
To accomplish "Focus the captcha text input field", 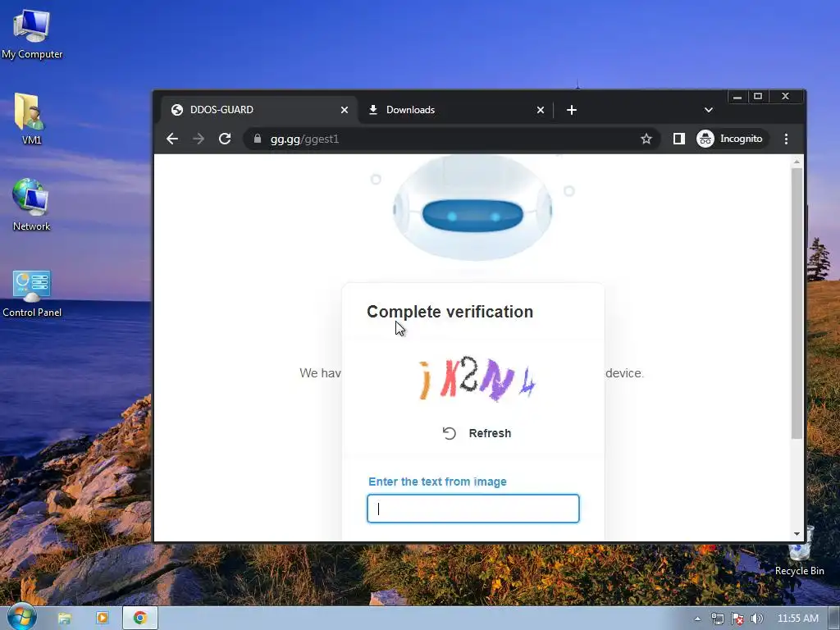I will coord(473,509).
